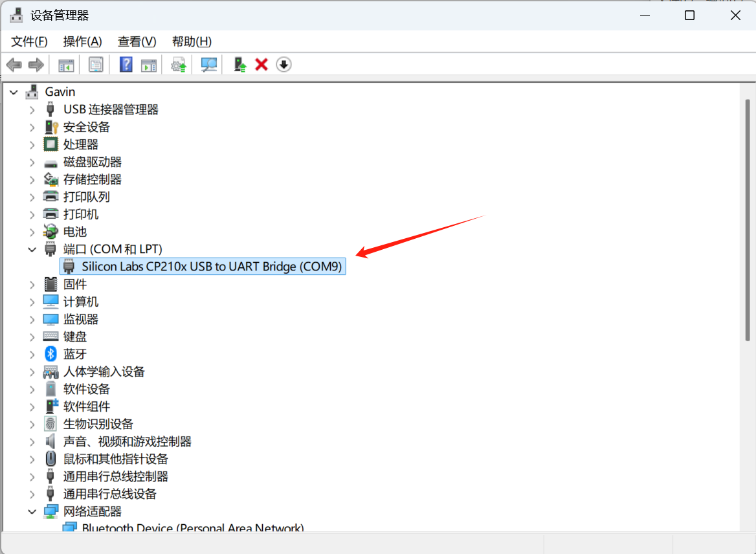The width and height of the screenshot is (756, 554).
Task: Expand the 磁盘驱动器 category
Action: pyautogui.click(x=32, y=162)
